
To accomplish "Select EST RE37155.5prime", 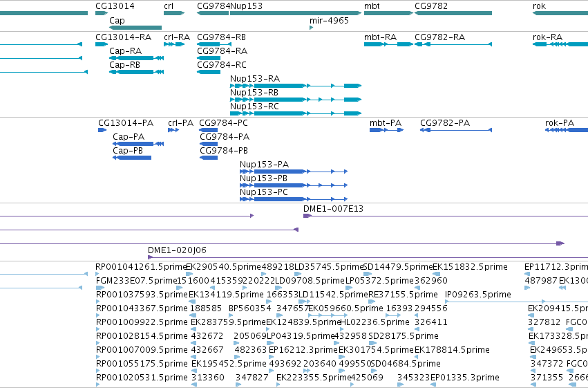I will coord(403,295).
